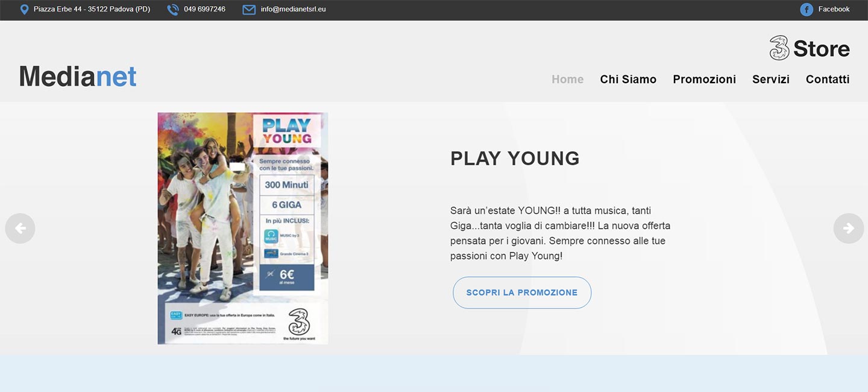Click the 3 Store brand logo
The image size is (868, 392).
[810, 48]
